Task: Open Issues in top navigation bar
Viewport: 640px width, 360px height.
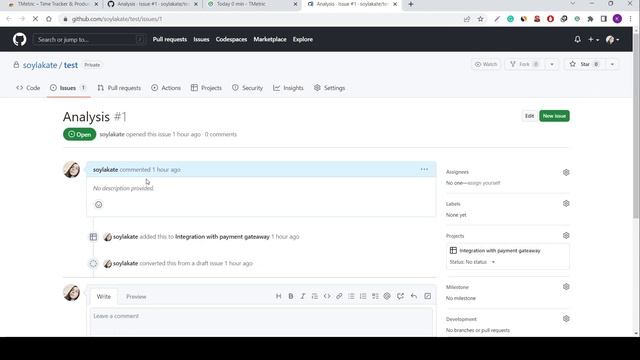Action: (x=201, y=39)
